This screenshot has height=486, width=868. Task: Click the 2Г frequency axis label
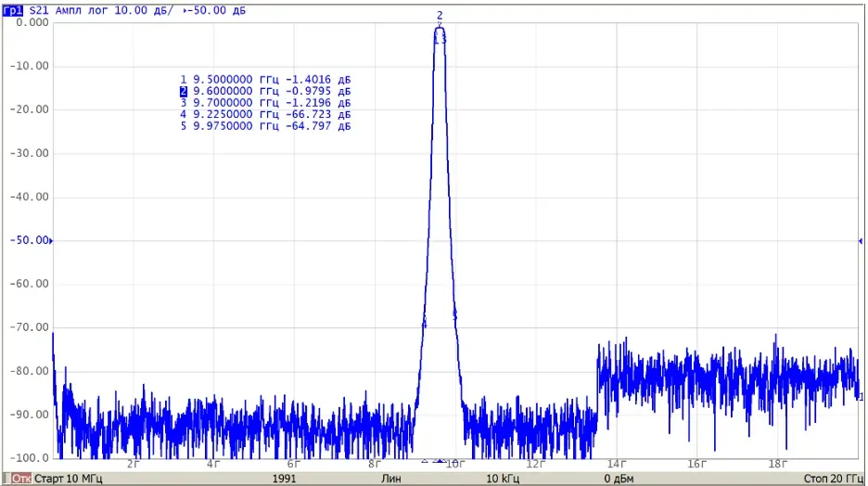(133, 464)
